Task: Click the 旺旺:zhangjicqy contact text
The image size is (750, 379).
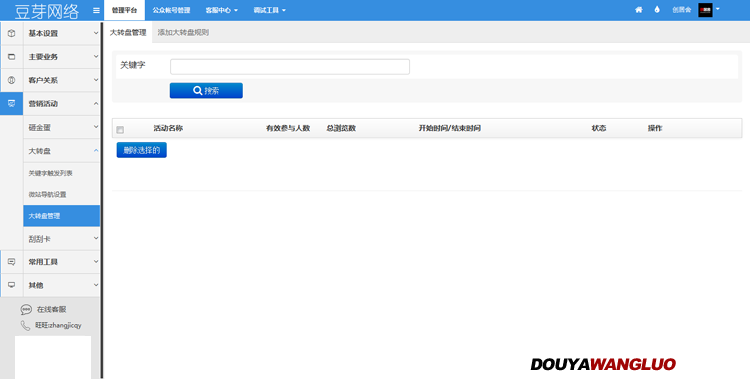Action: (58, 325)
